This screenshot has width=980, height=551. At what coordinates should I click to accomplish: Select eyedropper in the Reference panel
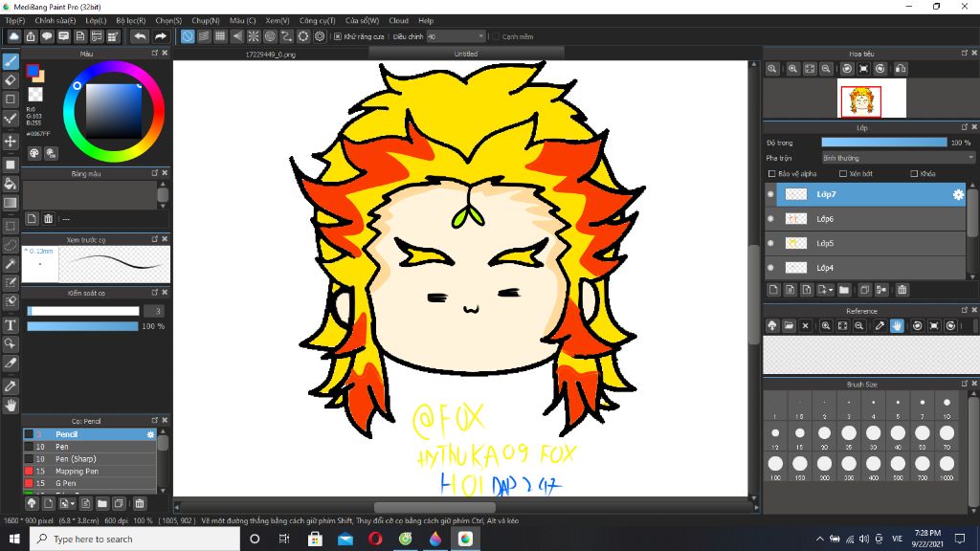880,326
